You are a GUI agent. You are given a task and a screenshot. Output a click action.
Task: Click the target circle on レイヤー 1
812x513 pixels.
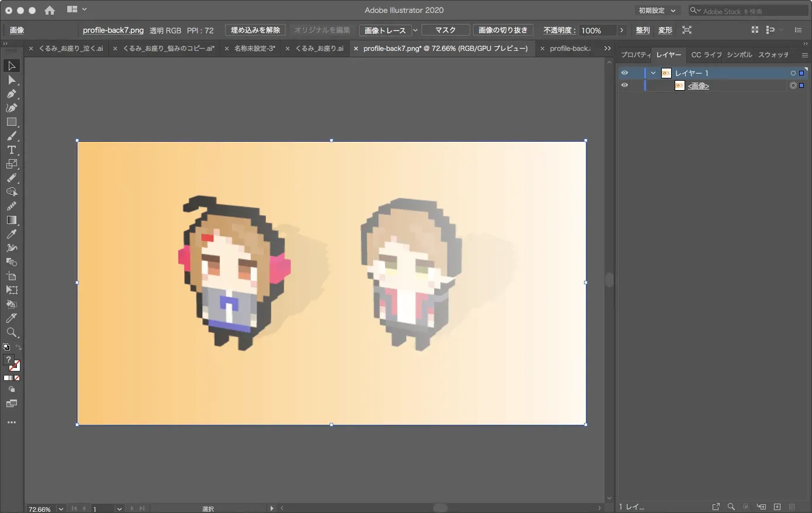tap(793, 73)
